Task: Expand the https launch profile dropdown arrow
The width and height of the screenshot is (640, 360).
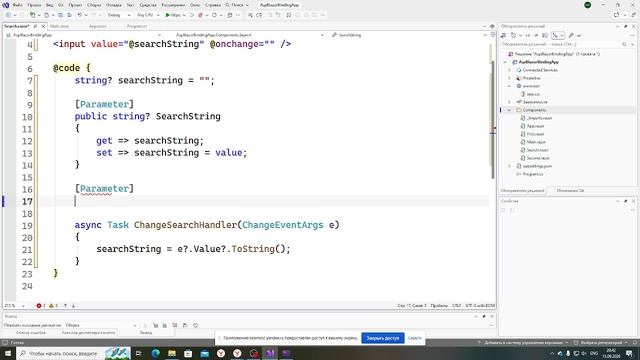Action: [x=184, y=15]
